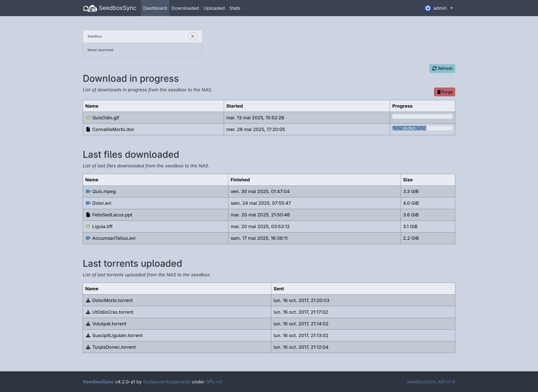
Task: Click start time mar. 13 mai 2025, 15:52:28
Action: 255,118
